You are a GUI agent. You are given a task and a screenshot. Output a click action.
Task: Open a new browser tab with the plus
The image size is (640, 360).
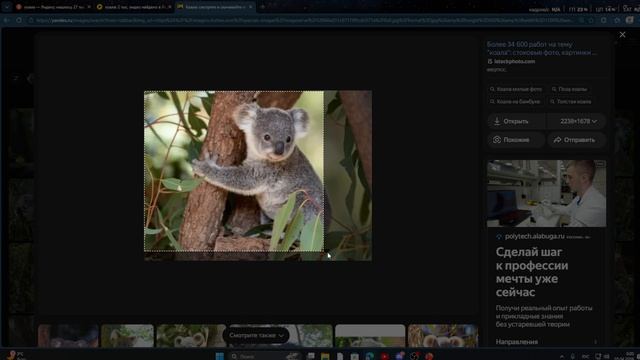point(262,7)
